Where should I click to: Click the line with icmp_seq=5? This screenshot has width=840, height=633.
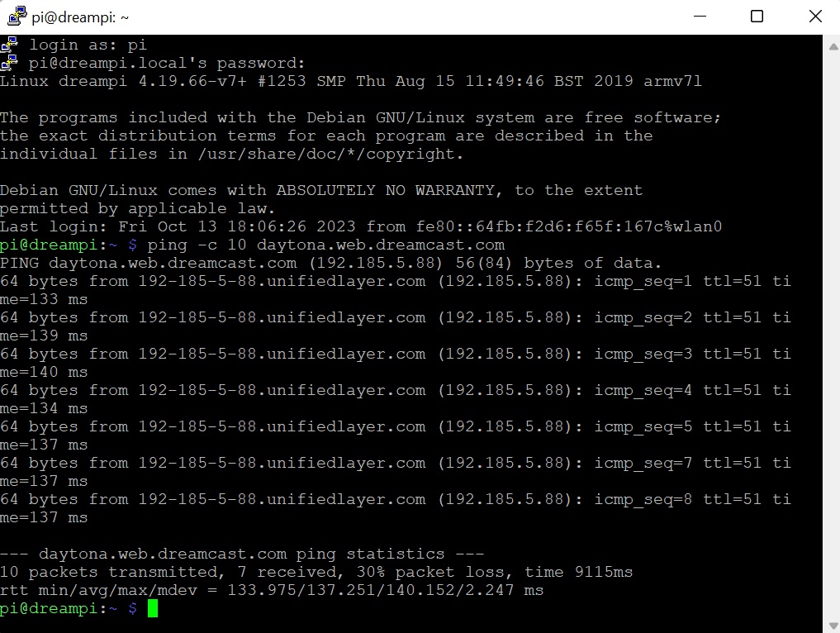(396, 427)
